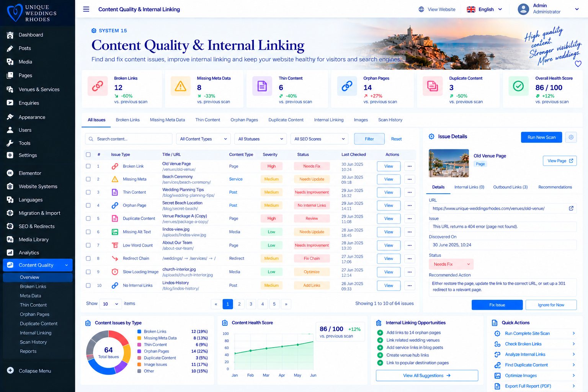Image resolution: width=588 pixels, height=392 pixels.
Task: Click the Ignore for Now button
Action: [x=551, y=305]
